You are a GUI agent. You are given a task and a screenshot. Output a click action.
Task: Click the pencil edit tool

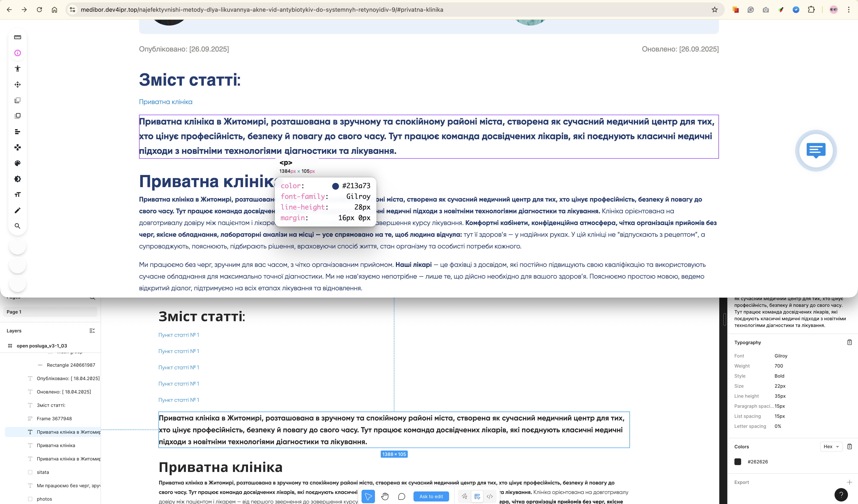(x=17, y=210)
